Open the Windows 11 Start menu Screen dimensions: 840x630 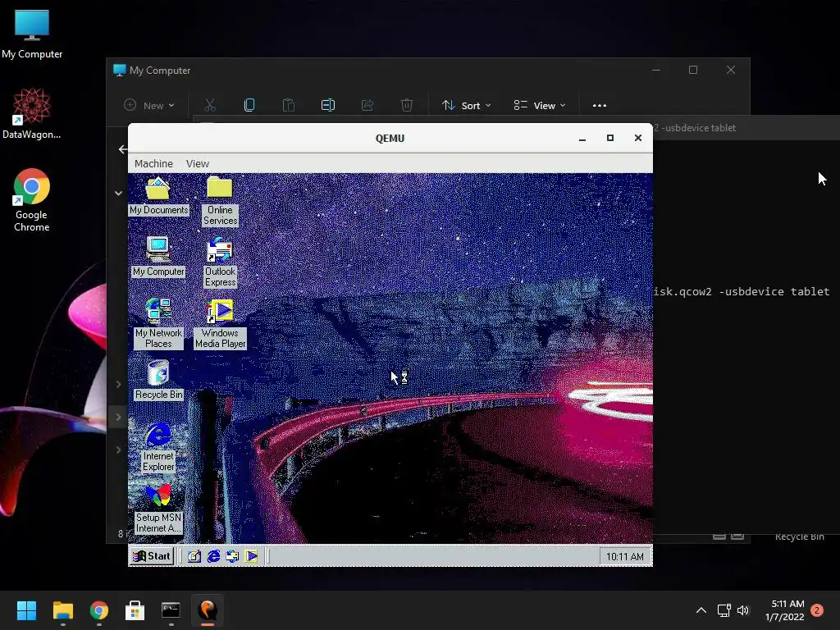(26, 610)
